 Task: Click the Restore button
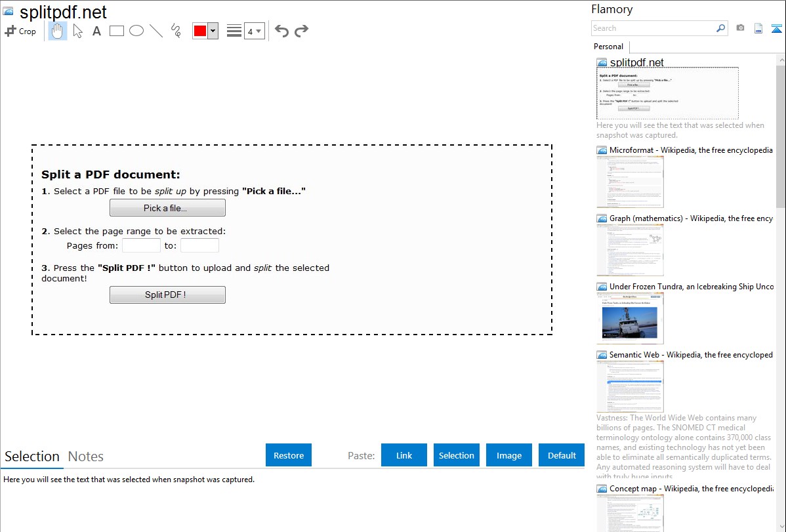tap(289, 455)
